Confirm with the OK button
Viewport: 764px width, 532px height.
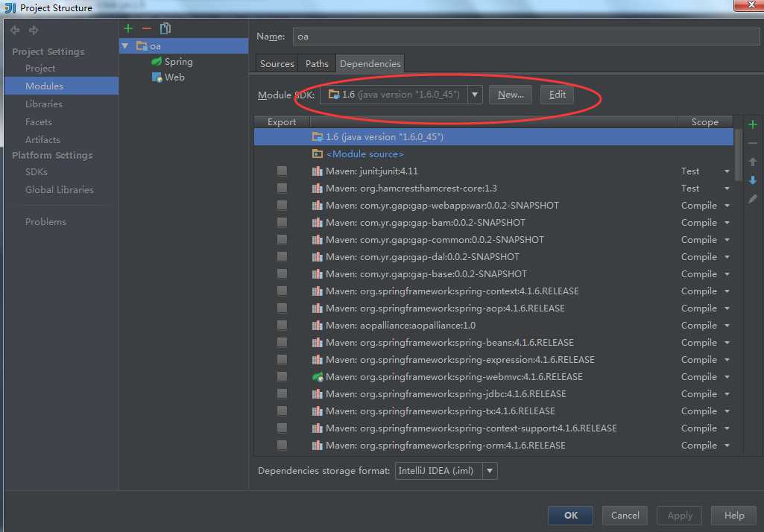[570, 516]
